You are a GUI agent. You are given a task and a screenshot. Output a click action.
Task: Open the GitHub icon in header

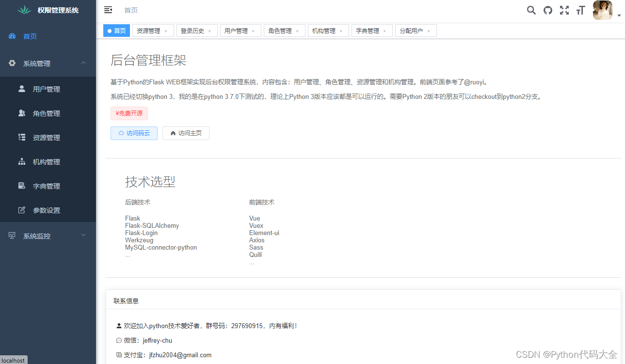(548, 10)
